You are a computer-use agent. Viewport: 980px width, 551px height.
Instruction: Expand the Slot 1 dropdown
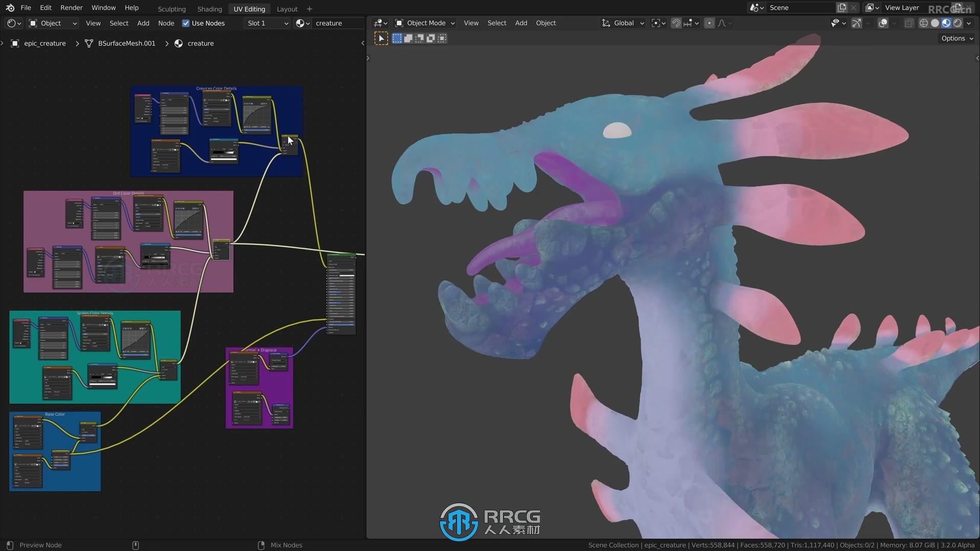coord(266,23)
